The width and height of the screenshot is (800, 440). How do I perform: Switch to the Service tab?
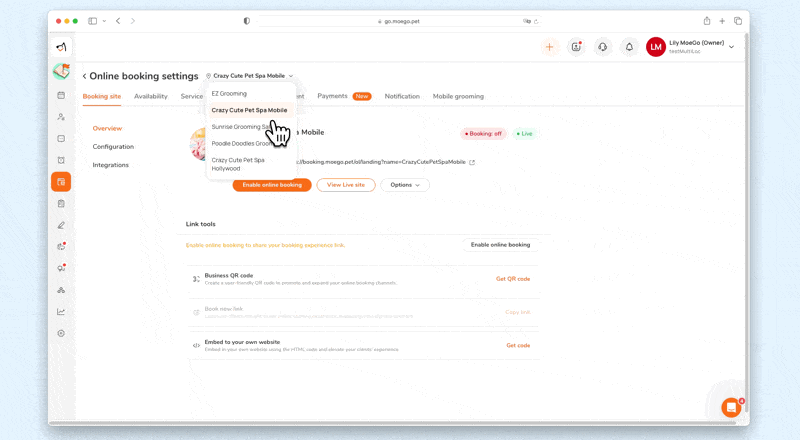(192, 96)
